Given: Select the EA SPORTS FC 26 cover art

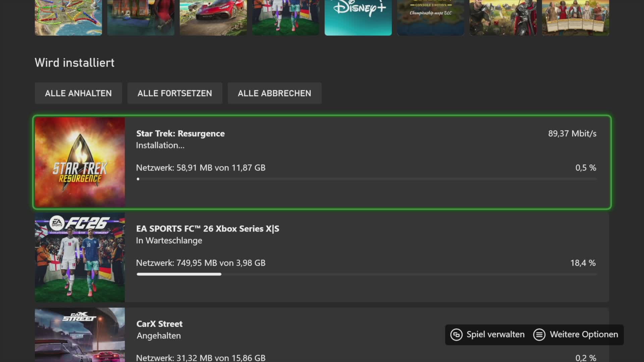Looking at the screenshot, I should click(80, 257).
